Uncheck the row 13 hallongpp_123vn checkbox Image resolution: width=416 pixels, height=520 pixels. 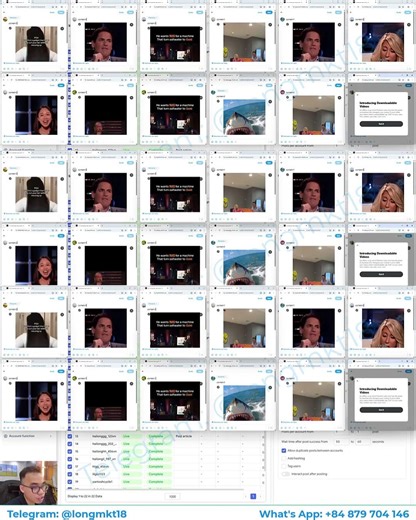70,436
